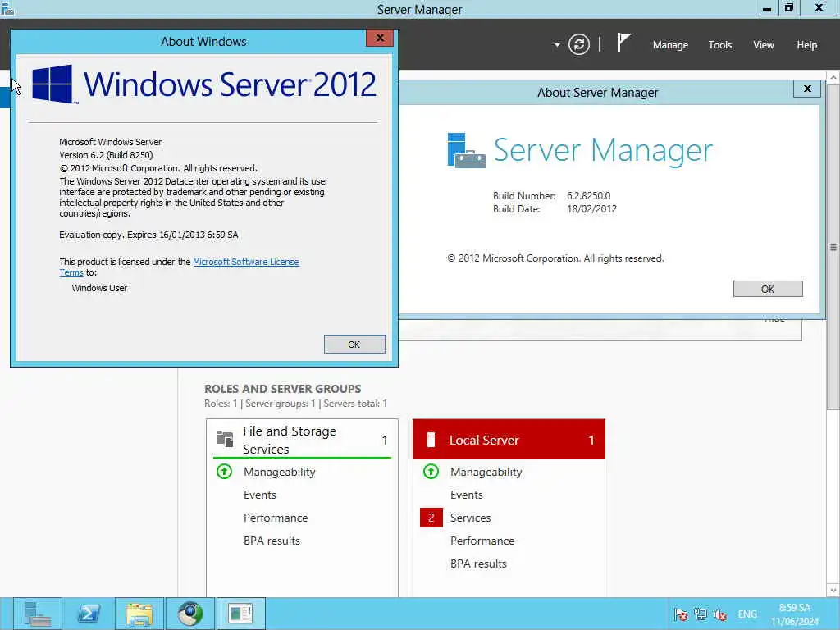Click the About Windows taskbar app icon
The image size is (840, 630).
(x=240, y=614)
